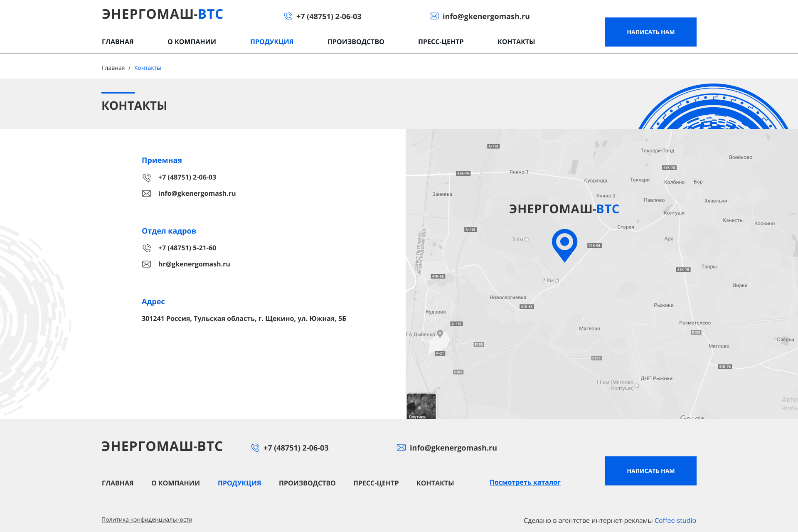Open ПРОДУКЦИЯ in the top menu
The width and height of the screenshot is (798, 532).
click(272, 42)
